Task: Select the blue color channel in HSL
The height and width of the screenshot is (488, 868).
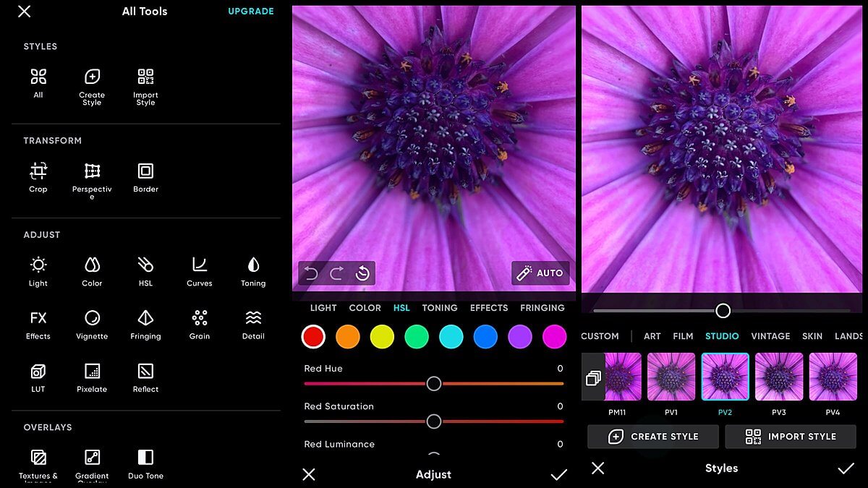Action: point(486,336)
